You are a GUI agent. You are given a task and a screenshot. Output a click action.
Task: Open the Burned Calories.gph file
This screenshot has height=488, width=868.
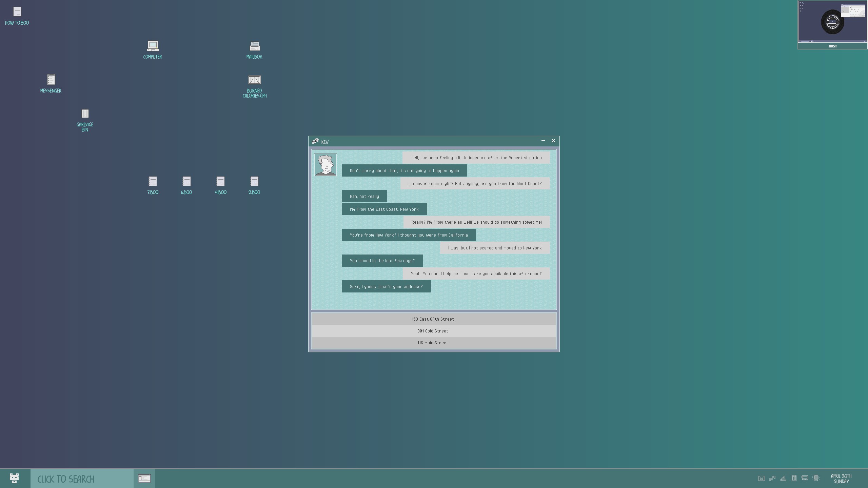[x=254, y=80]
